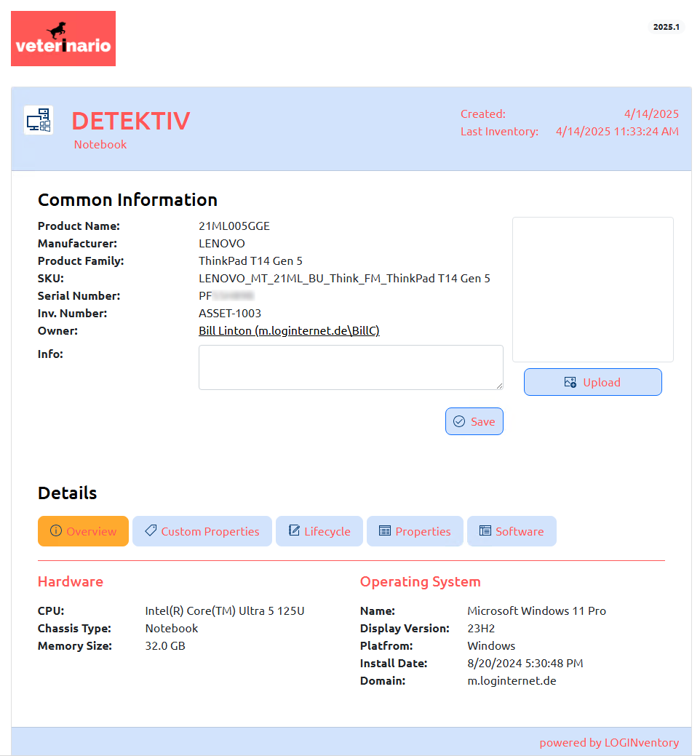
Task: Save the common information
Action: (474, 421)
